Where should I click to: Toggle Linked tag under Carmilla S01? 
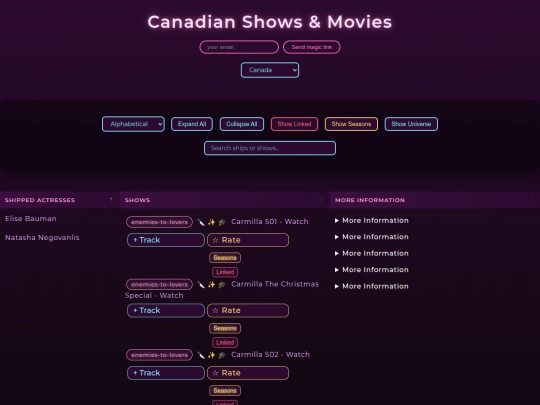pos(225,272)
